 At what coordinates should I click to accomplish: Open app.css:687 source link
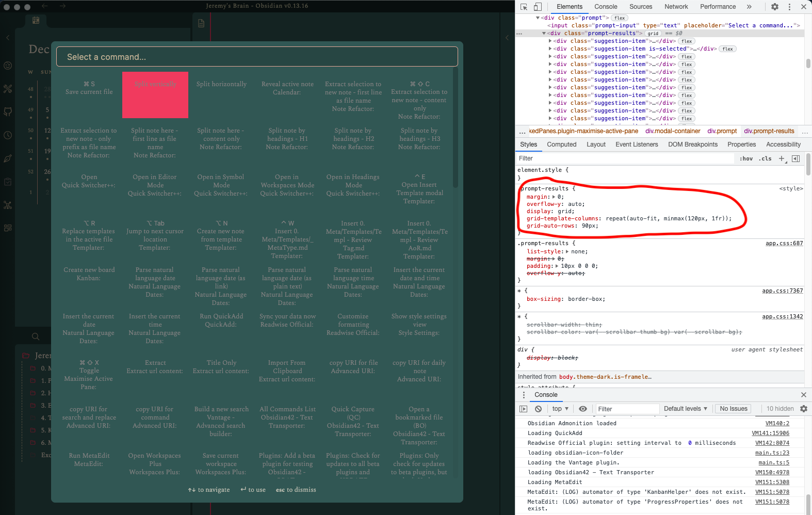[x=784, y=243]
